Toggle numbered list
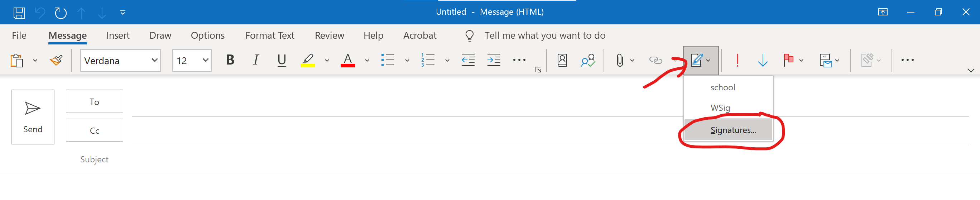Screen dimensions: 980x200 [428, 60]
